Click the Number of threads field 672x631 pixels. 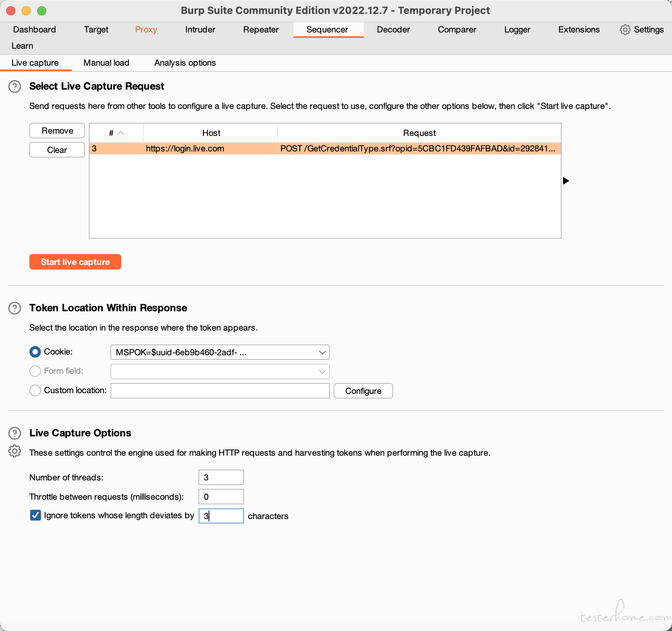pos(221,477)
